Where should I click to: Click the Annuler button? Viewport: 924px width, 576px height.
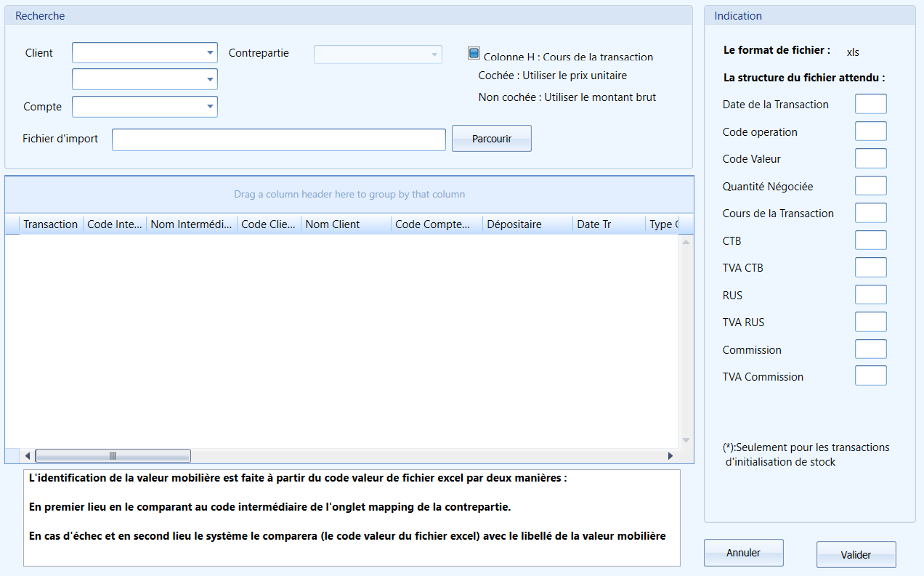[x=744, y=553]
